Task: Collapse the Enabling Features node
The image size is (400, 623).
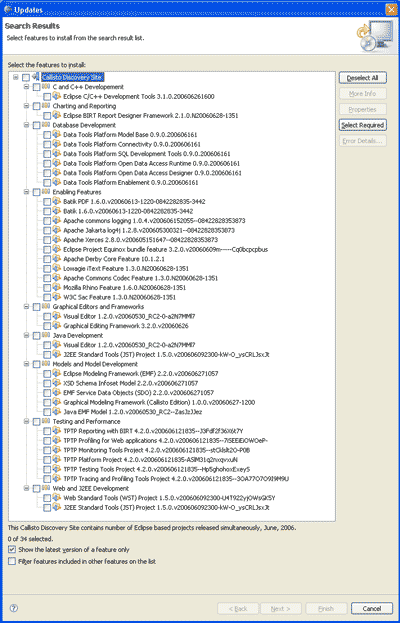Action: point(26,192)
